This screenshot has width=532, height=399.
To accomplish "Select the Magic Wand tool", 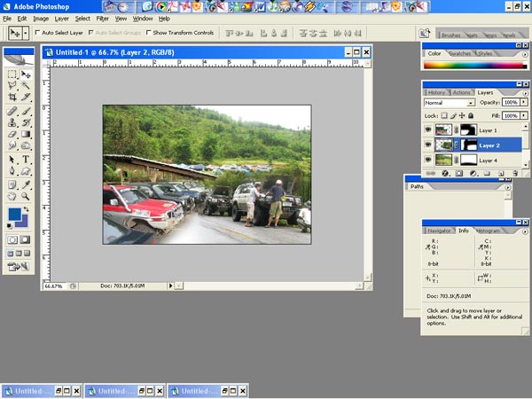I will [x=26, y=86].
